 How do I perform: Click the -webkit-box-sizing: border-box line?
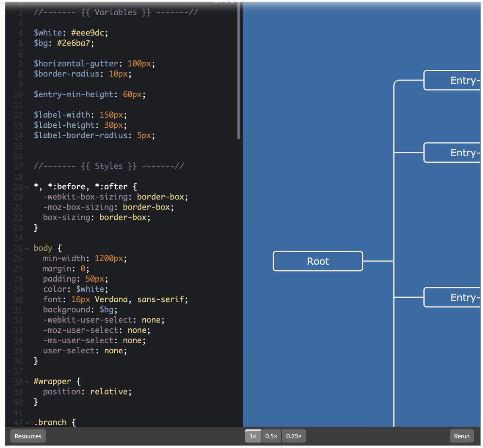pos(116,197)
